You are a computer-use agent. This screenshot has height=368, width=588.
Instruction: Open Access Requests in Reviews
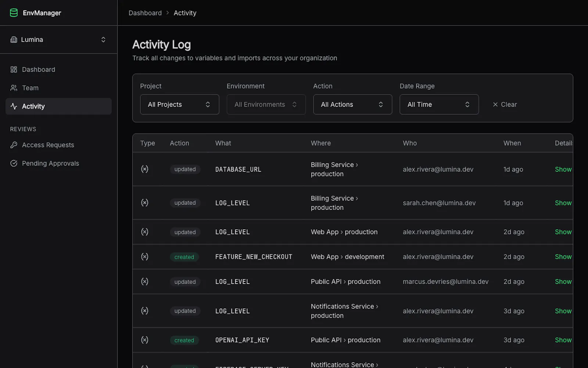[x=58, y=145]
